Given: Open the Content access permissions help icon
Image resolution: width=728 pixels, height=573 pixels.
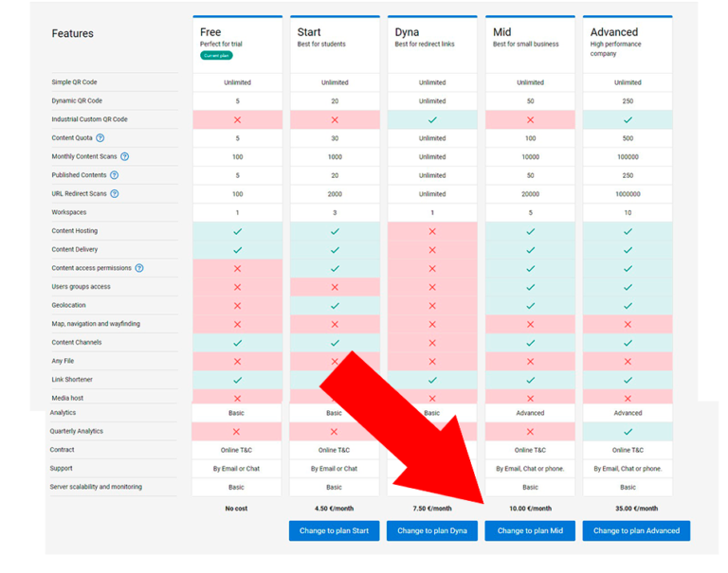Looking at the screenshot, I should (139, 268).
